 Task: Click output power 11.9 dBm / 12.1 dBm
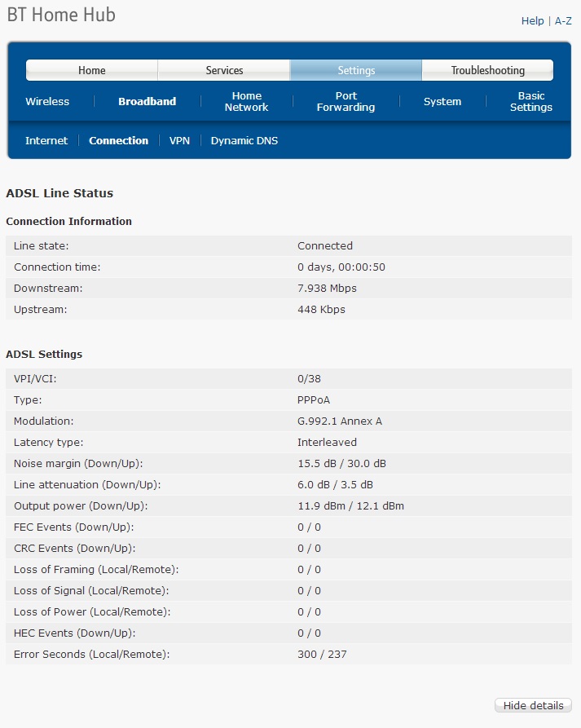pyautogui.click(x=351, y=505)
